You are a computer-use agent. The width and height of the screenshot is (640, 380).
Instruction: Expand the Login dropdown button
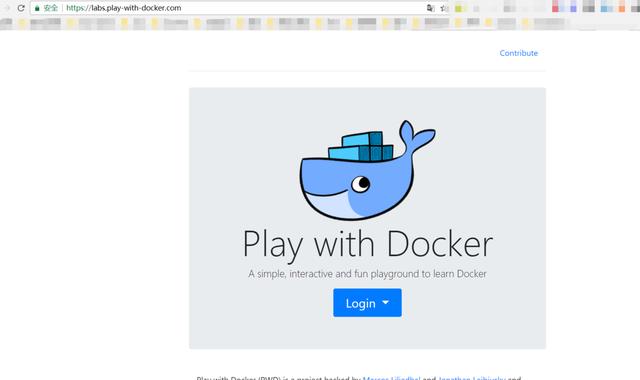tap(367, 303)
